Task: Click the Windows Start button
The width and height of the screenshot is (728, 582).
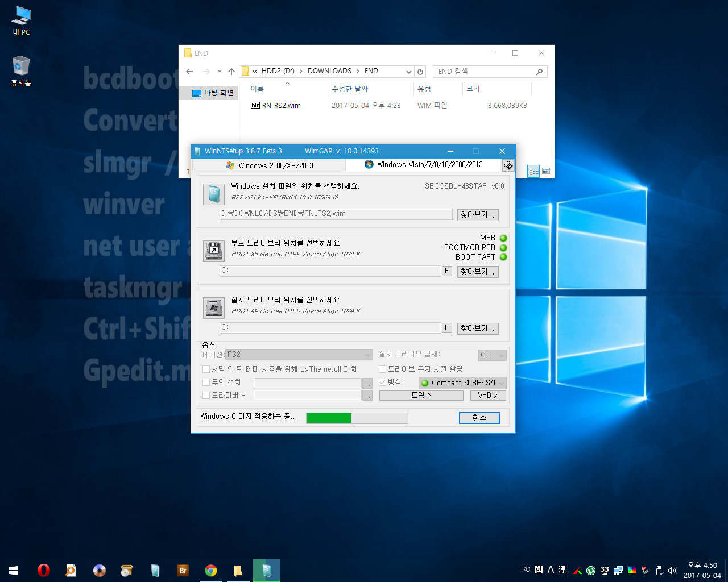Action: click(14, 570)
